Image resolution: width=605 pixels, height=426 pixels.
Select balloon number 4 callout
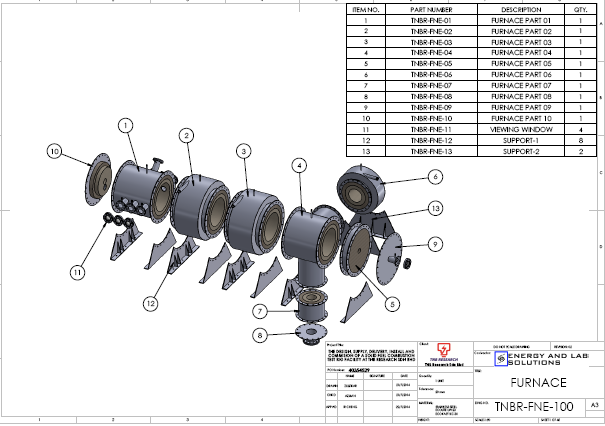point(299,164)
